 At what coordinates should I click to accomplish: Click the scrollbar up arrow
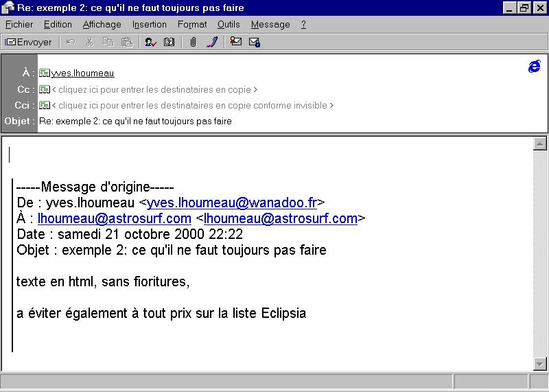pos(539,143)
